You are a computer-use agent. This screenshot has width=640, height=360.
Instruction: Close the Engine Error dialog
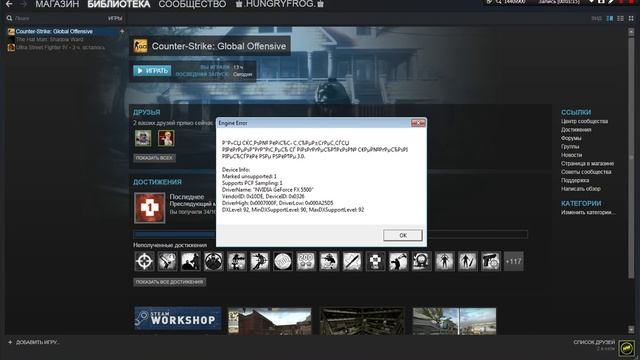tap(418, 123)
